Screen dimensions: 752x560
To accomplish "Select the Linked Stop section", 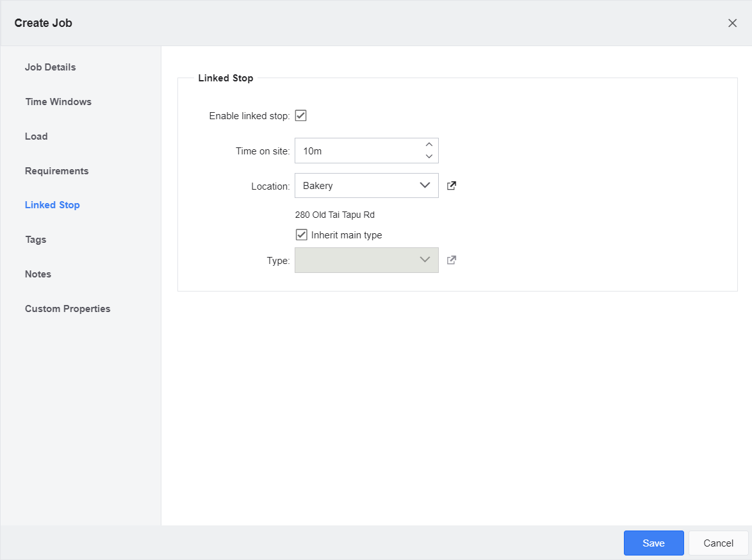I will click(x=53, y=205).
